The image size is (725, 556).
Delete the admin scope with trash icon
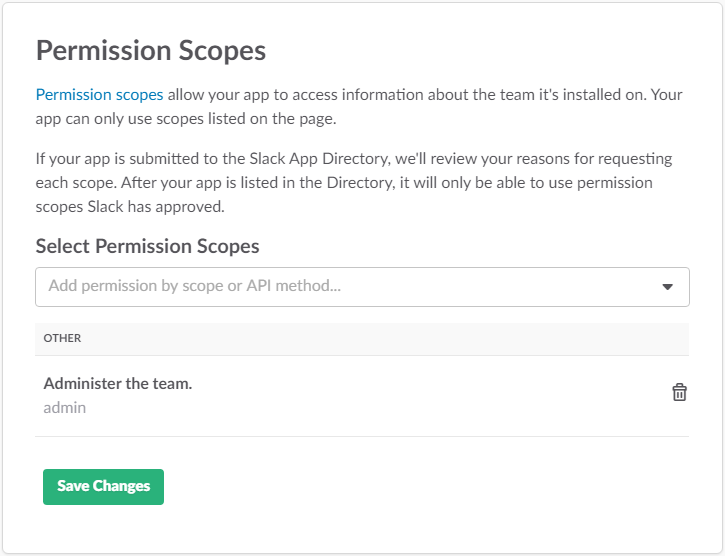point(679,392)
